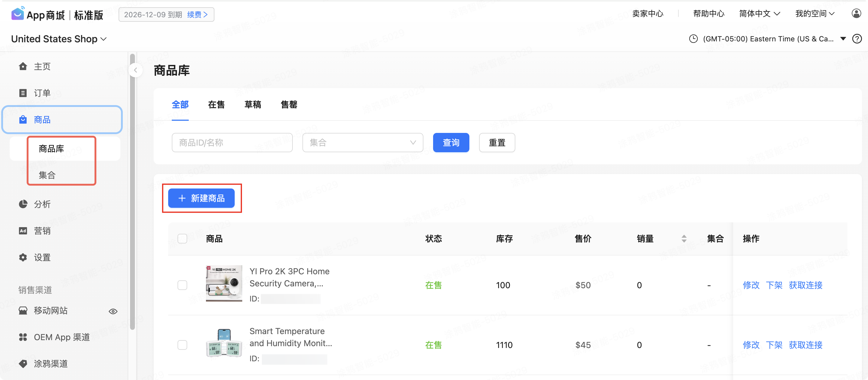Click the help question mark icon
868x380 pixels.
pos(857,39)
